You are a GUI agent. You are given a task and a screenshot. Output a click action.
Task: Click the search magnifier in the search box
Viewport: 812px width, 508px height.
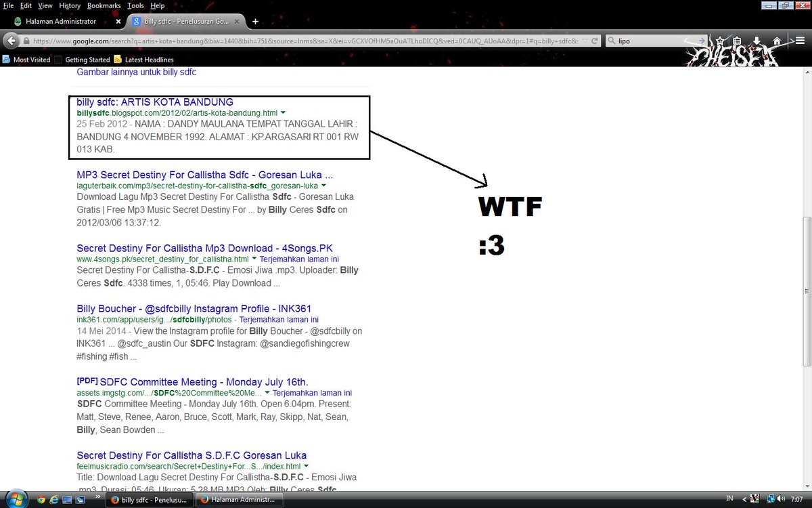(611, 41)
